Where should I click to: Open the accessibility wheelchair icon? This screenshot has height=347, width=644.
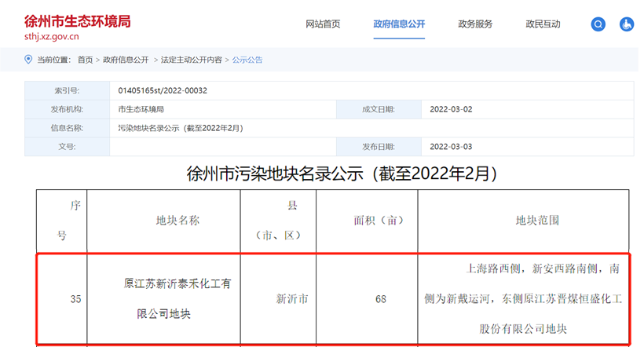627,24
